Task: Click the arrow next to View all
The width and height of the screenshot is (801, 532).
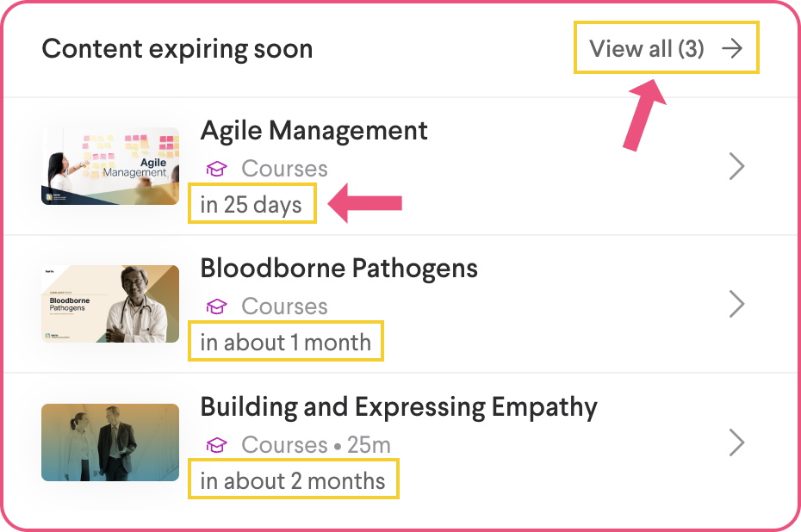Action: click(731, 48)
